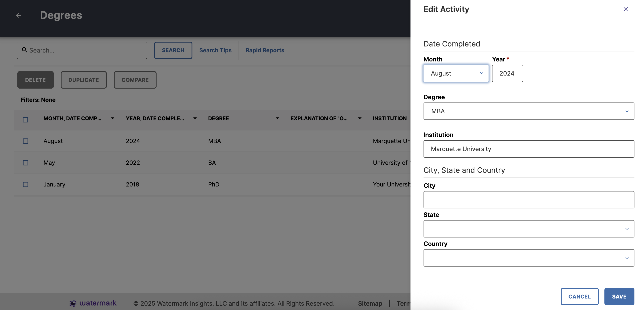This screenshot has height=310, width=644.
Task: Click the magnifier icon in search box
Action: 25,50
